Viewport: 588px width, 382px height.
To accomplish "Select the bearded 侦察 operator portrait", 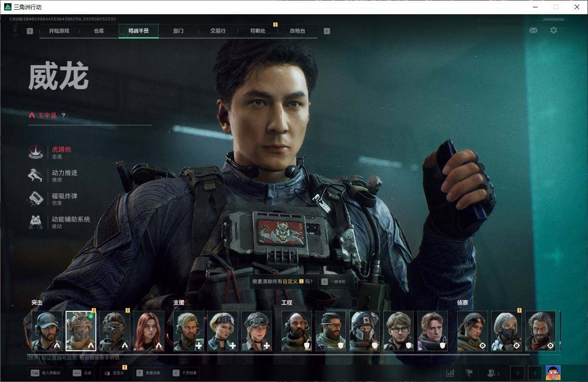I will point(540,331).
